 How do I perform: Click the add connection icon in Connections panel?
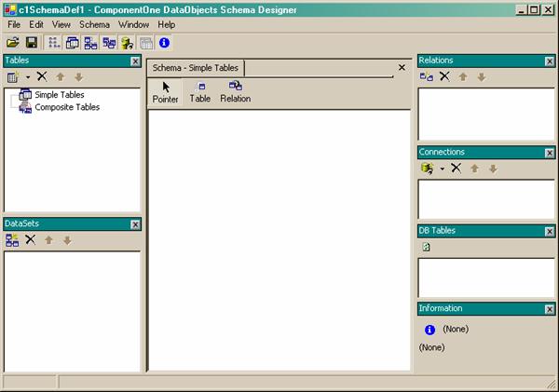pos(427,169)
